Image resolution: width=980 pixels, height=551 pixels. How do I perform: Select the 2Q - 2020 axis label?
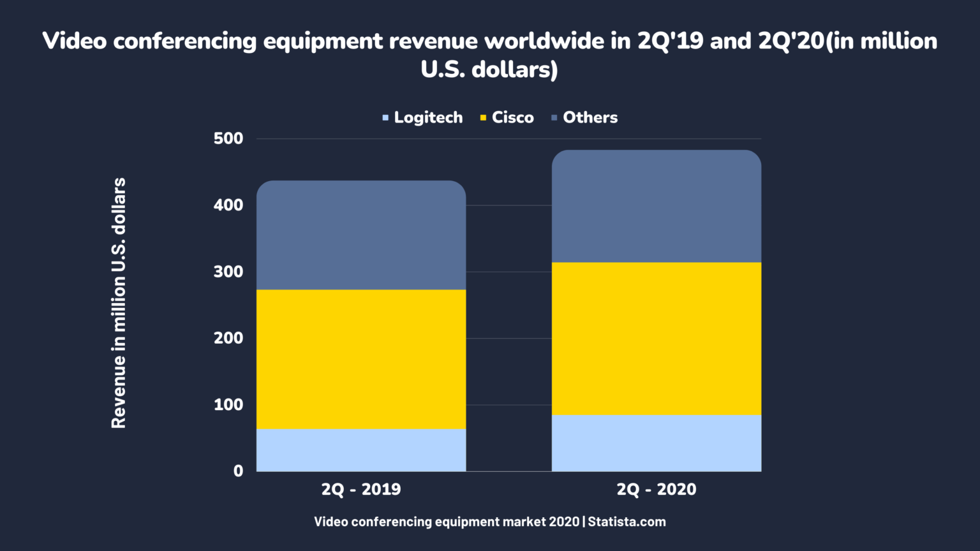click(x=656, y=489)
